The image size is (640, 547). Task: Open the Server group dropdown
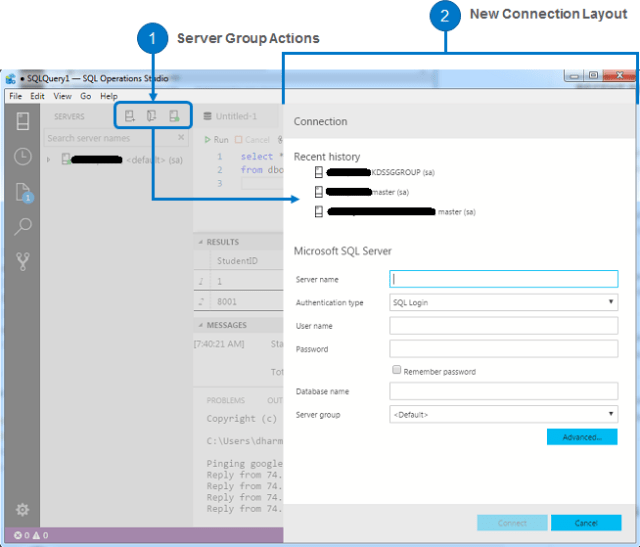tap(504, 415)
